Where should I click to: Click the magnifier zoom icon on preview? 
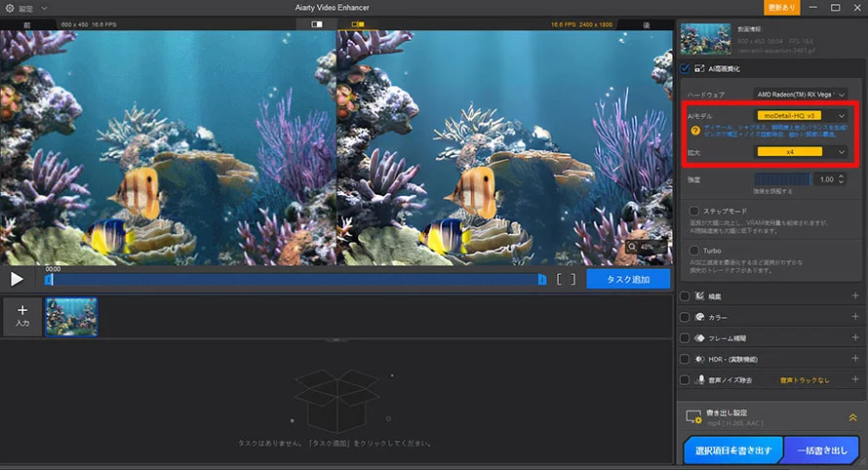pos(632,247)
